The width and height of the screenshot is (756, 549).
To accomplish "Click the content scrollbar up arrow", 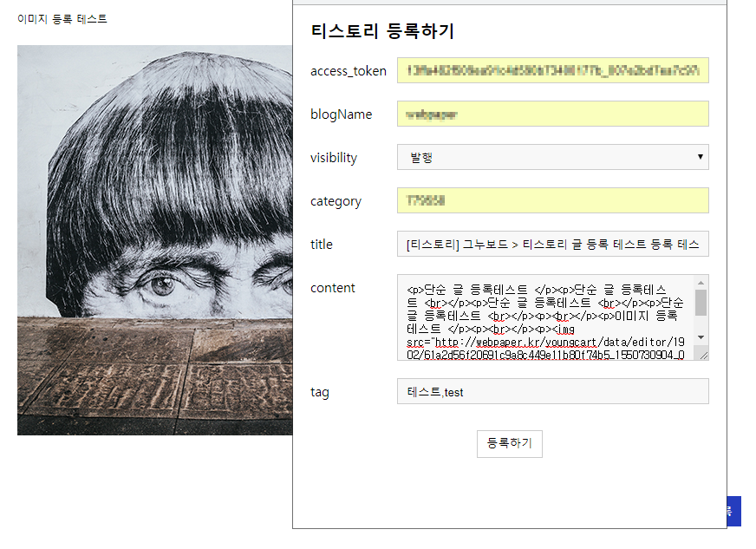I will [x=701, y=283].
